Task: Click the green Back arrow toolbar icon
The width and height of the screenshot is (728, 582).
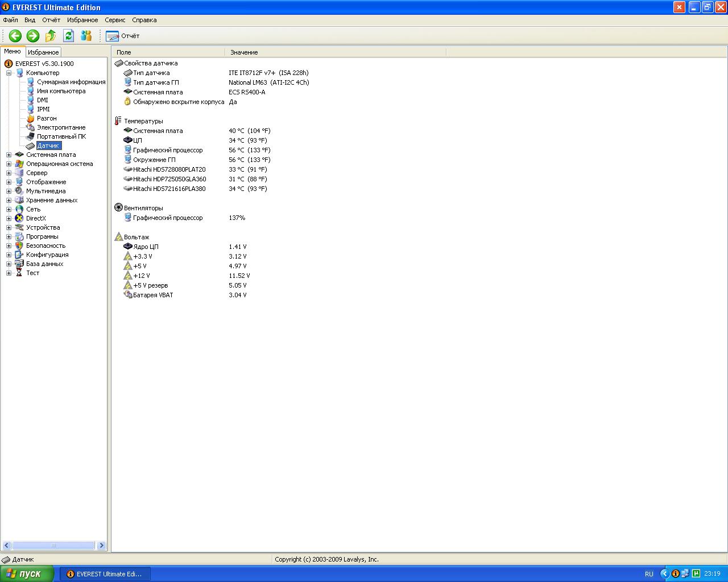Action: (15, 36)
